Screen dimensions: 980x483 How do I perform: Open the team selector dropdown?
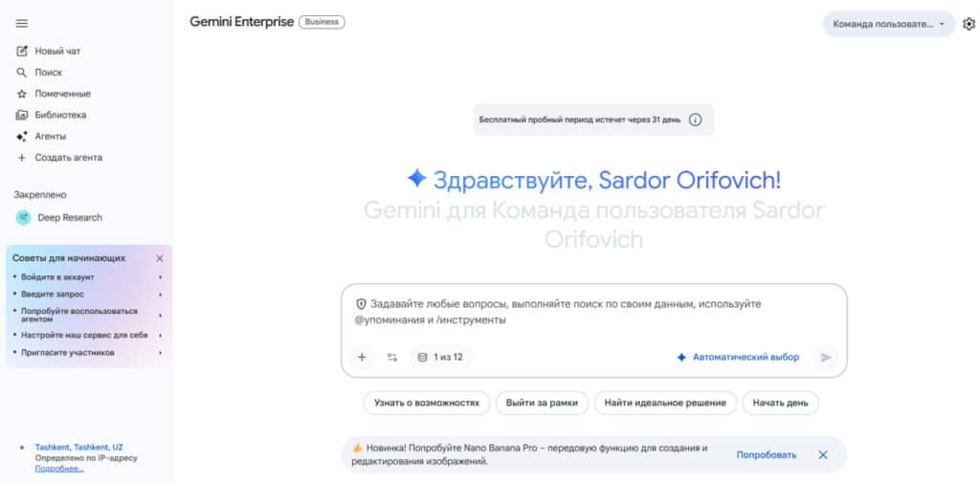click(x=888, y=24)
